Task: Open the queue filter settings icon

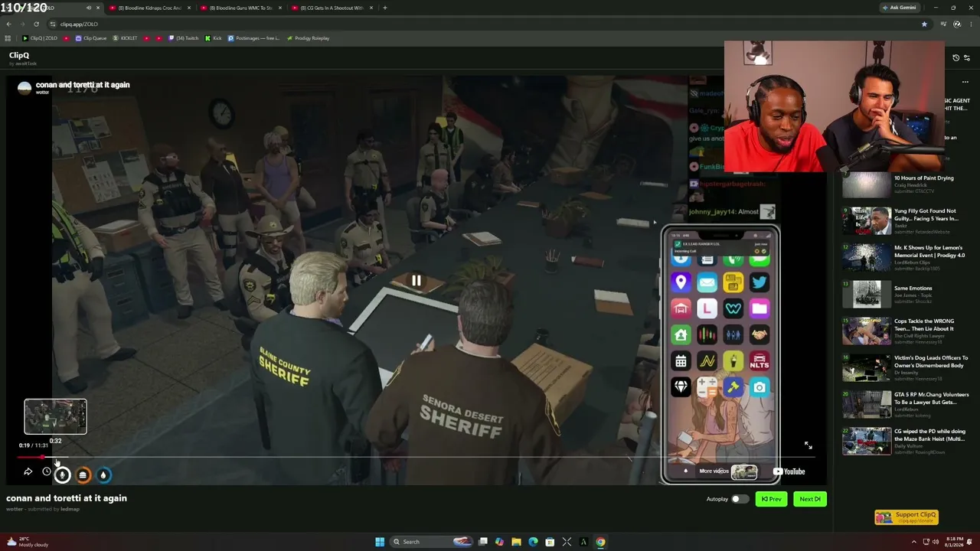Action: pos(967,58)
